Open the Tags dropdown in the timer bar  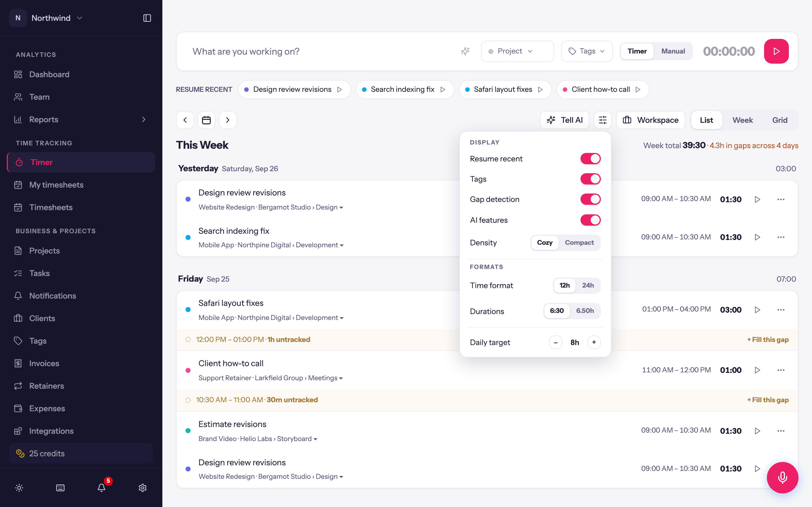pos(587,51)
